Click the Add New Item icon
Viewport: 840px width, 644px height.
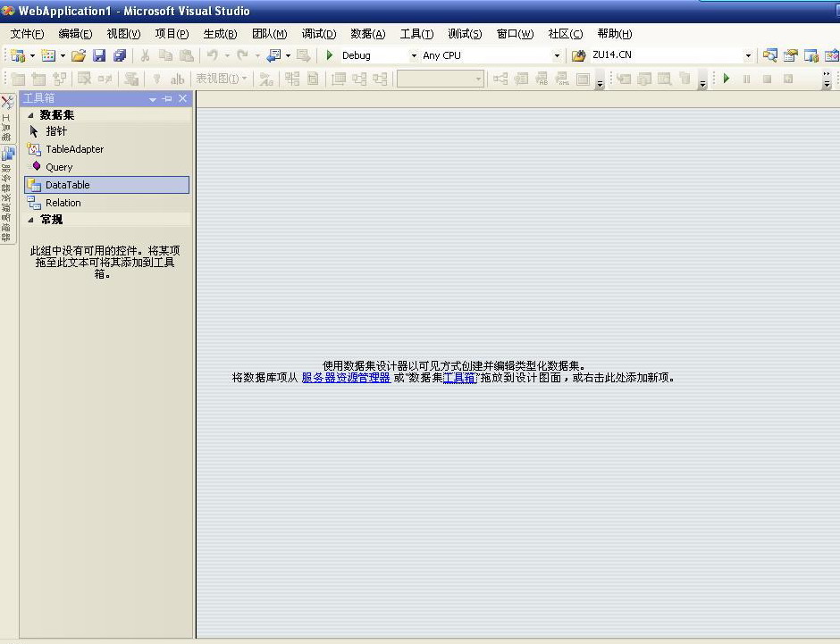tap(48, 55)
